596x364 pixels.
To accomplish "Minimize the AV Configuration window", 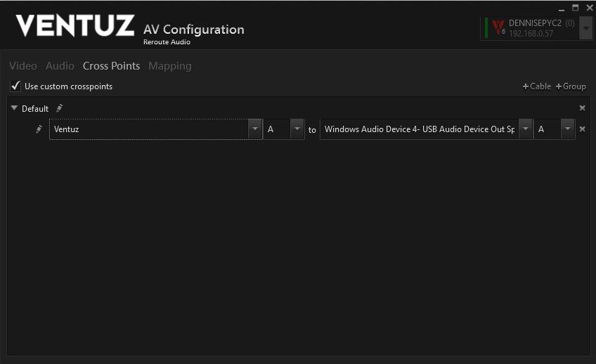I will click(561, 7).
